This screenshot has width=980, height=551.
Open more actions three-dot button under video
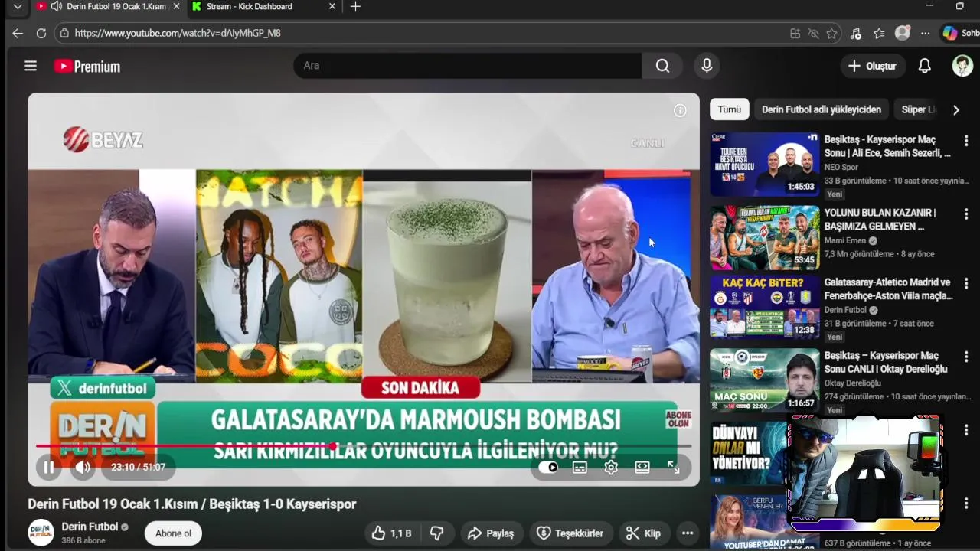pyautogui.click(x=688, y=533)
